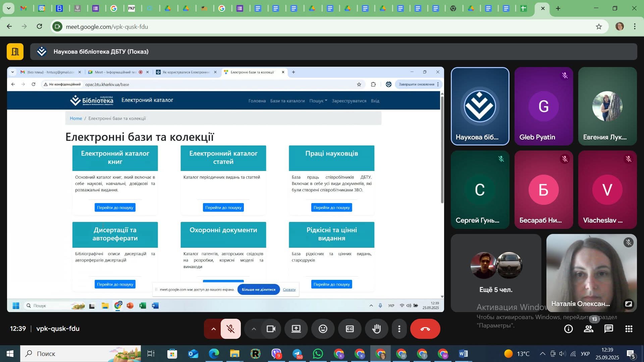The height and width of the screenshot is (362, 644).
Task: Bookmark this page with star icon
Action: 599,26
